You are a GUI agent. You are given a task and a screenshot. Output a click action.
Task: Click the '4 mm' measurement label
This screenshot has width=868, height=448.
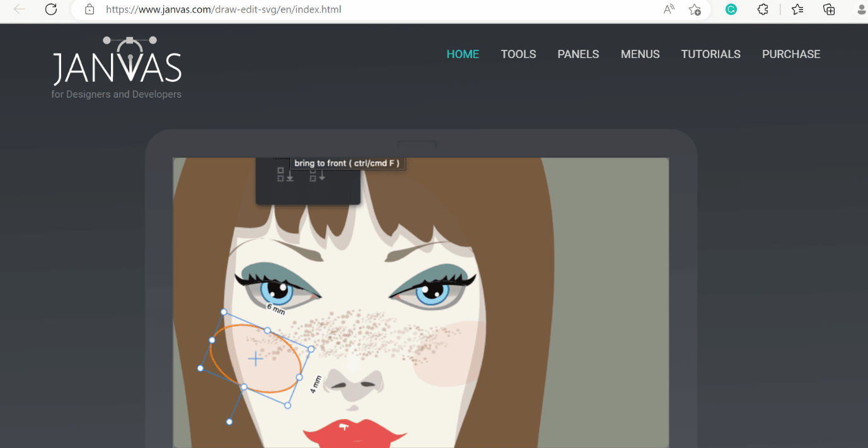click(316, 384)
